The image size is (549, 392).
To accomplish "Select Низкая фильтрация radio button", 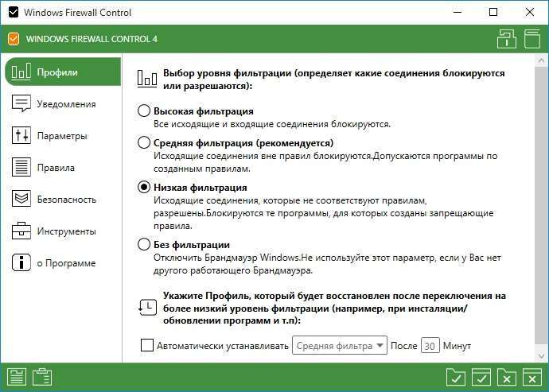I will [x=144, y=187].
